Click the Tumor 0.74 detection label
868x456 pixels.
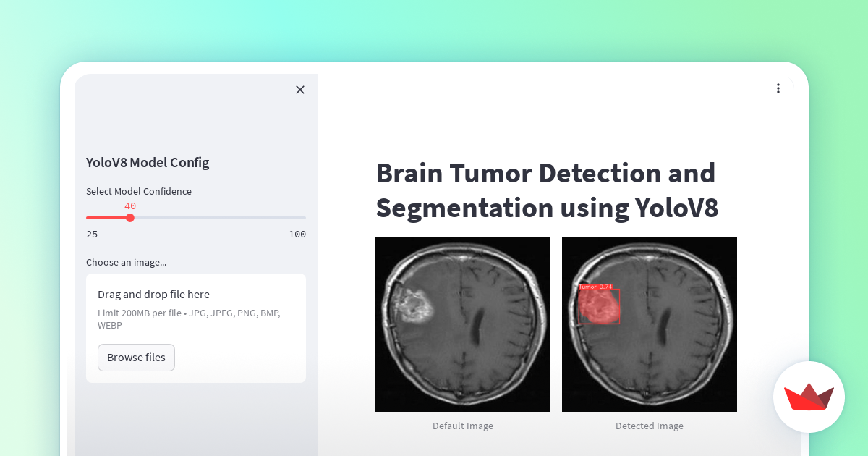tap(595, 288)
